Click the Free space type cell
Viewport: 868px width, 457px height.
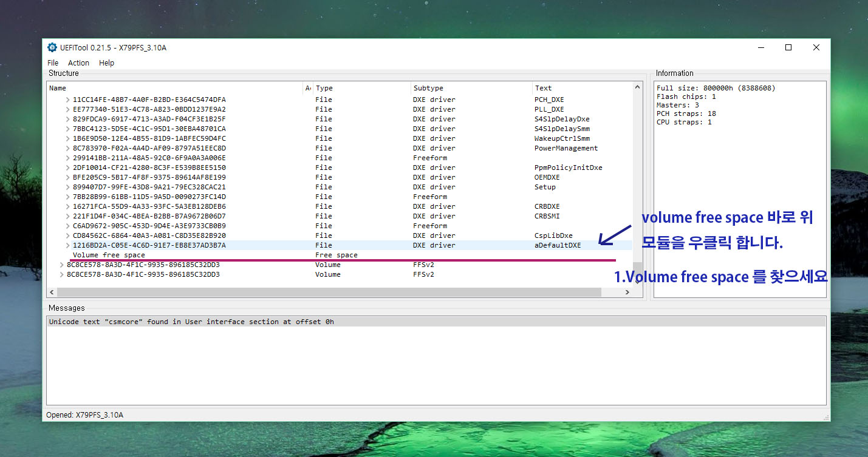pos(337,255)
